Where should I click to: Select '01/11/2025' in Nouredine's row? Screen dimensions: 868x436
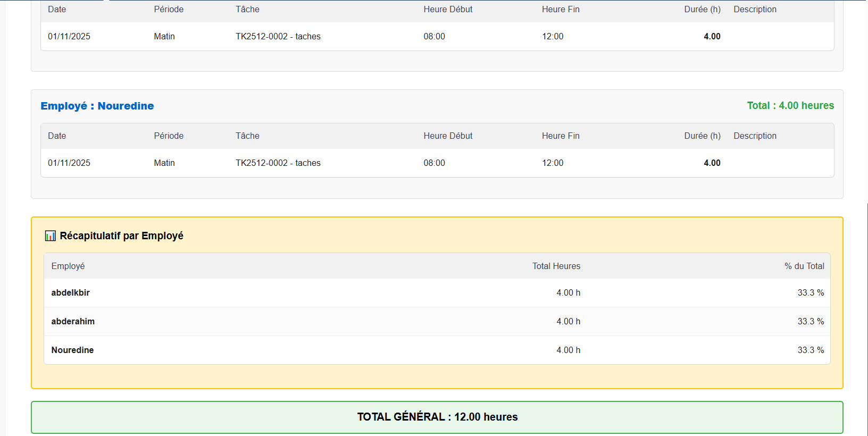pos(69,163)
